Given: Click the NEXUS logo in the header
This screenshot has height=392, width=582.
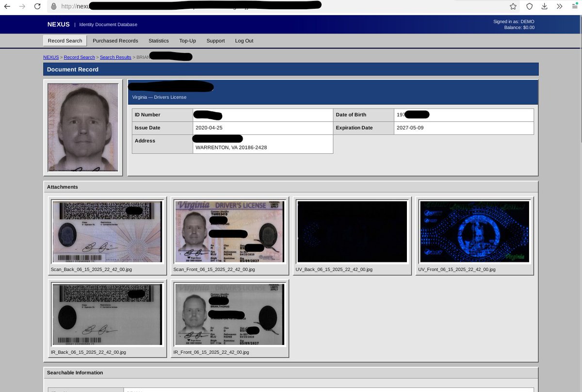Looking at the screenshot, I should pos(59,24).
